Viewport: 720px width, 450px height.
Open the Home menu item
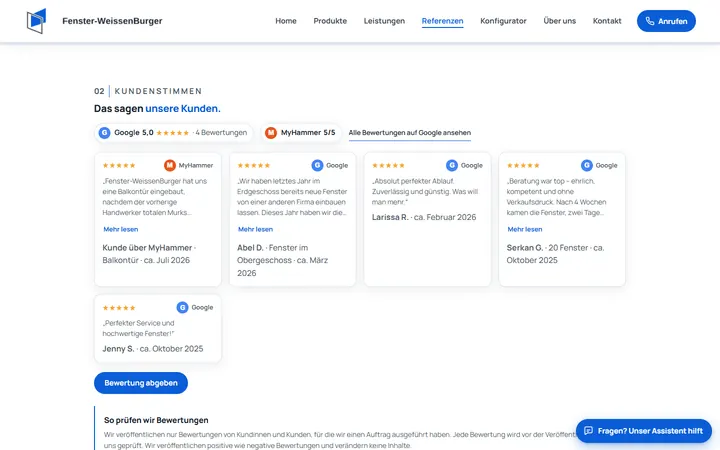pyautogui.click(x=286, y=21)
